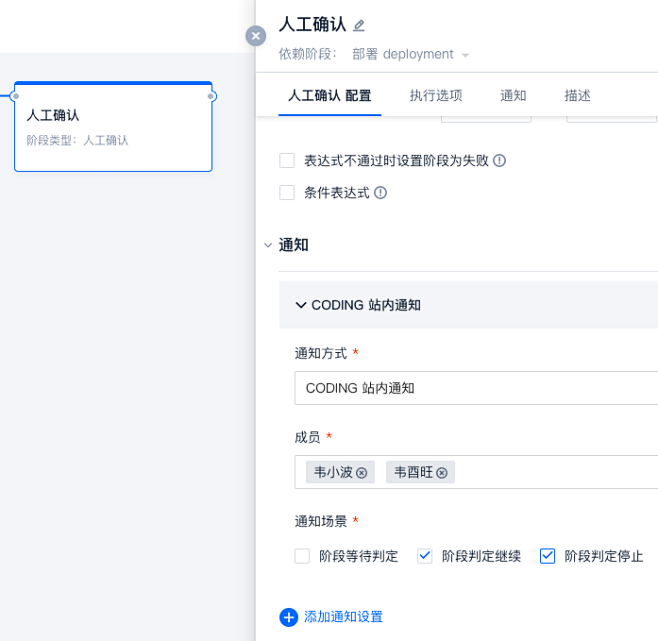Viewport: 658px width, 641px height.
Task: Collapse the 通知 section
Action: 267,245
